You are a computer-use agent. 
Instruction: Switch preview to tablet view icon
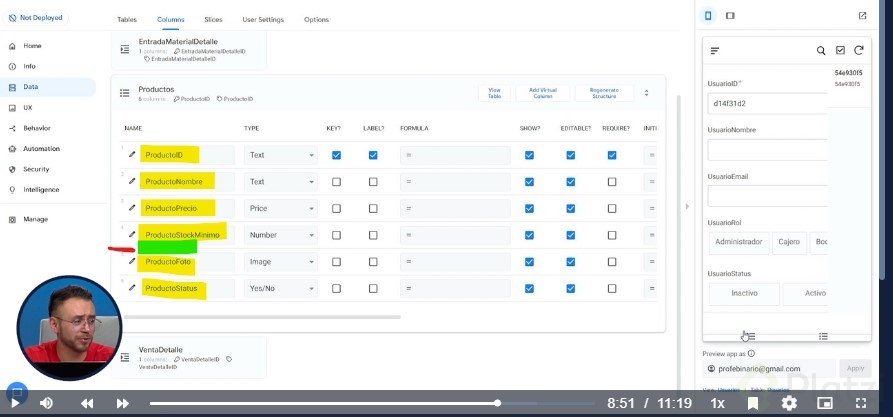pyautogui.click(x=730, y=15)
